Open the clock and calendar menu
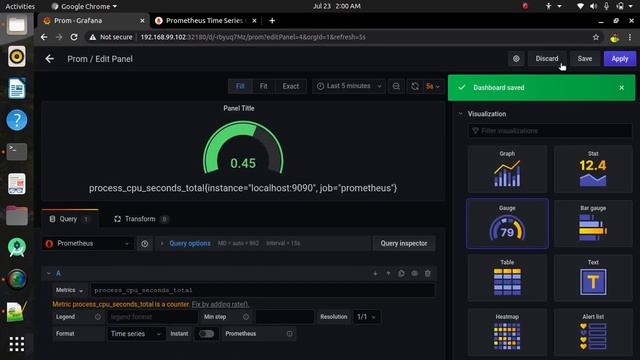The width and height of the screenshot is (640, 360). pyautogui.click(x=337, y=6)
